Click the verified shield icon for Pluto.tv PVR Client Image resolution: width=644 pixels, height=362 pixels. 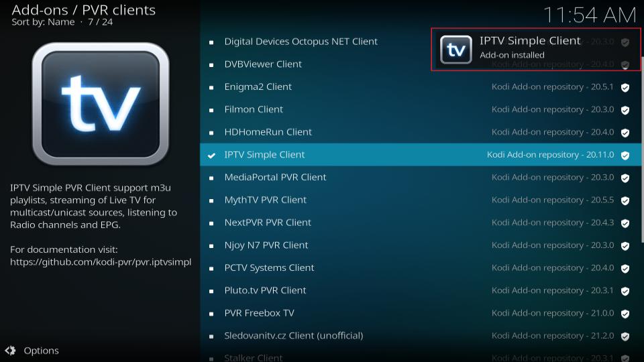[x=625, y=291]
